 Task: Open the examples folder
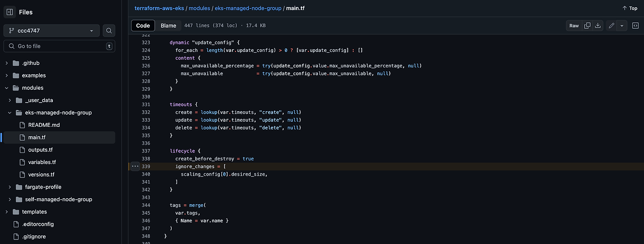click(x=34, y=75)
